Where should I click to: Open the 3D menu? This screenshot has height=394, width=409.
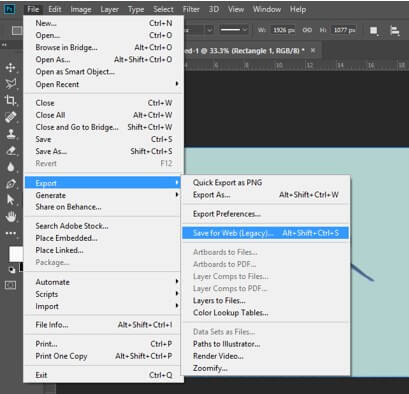214,9
